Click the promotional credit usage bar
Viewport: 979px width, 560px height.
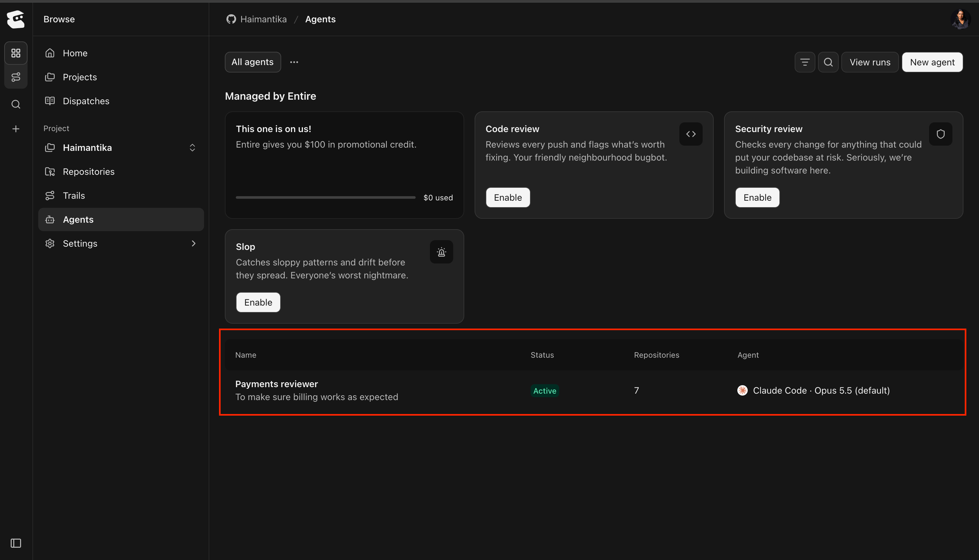(326, 198)
